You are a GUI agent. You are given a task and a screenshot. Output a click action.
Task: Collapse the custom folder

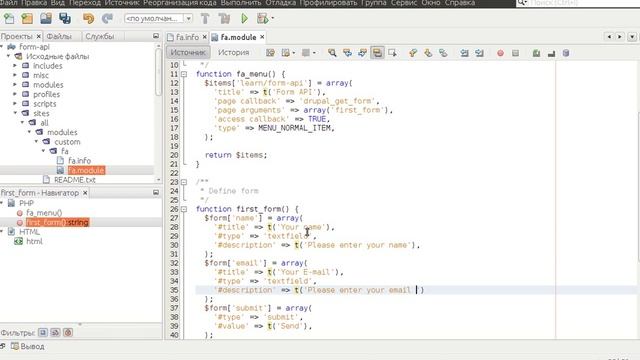[36, 141]
